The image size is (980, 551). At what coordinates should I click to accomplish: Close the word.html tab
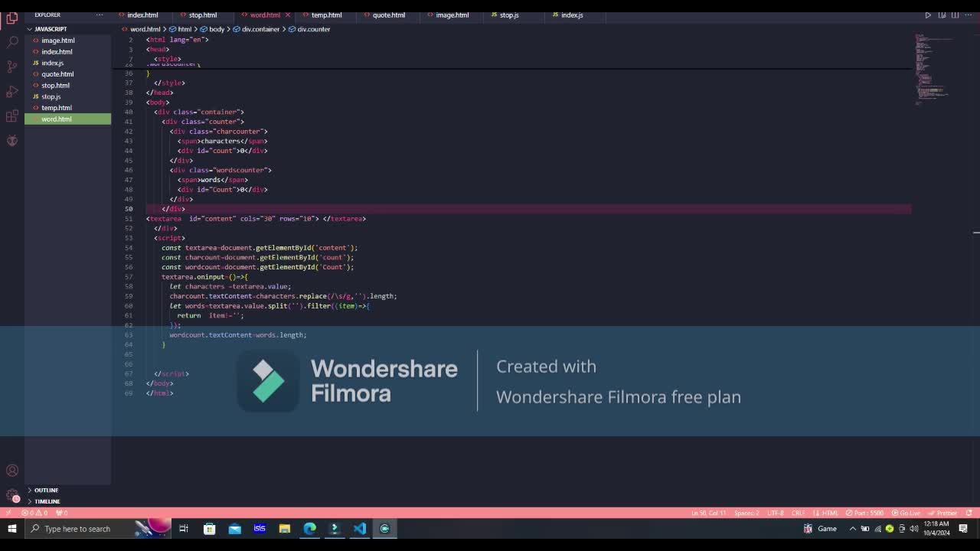pyautogui.click(x=288, y=15)
